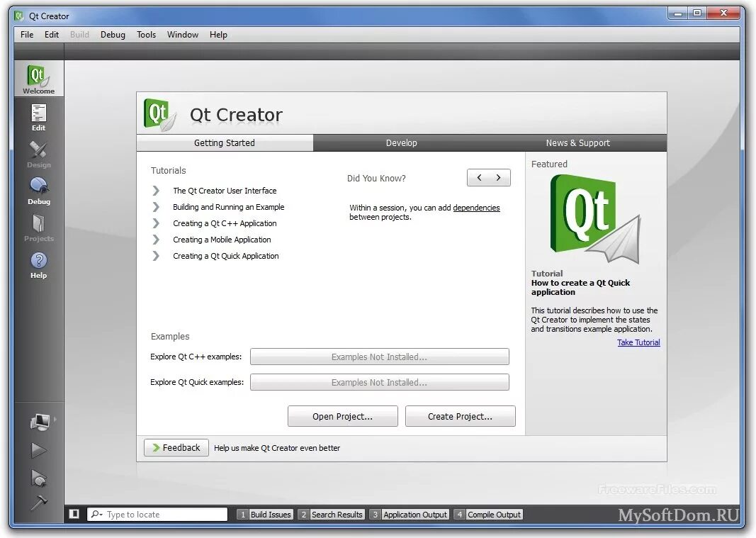Click the locator magnifier icon

click(x=96, y=515)
